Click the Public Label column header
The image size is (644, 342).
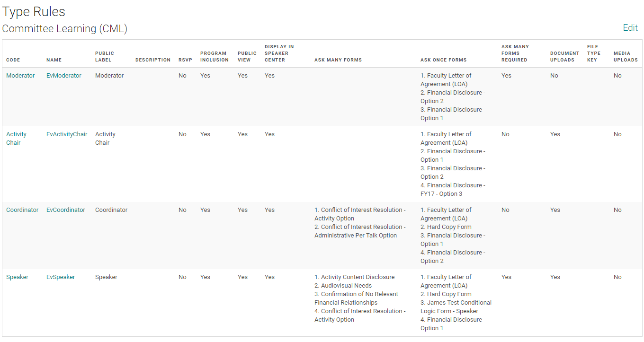coord(105,57)
